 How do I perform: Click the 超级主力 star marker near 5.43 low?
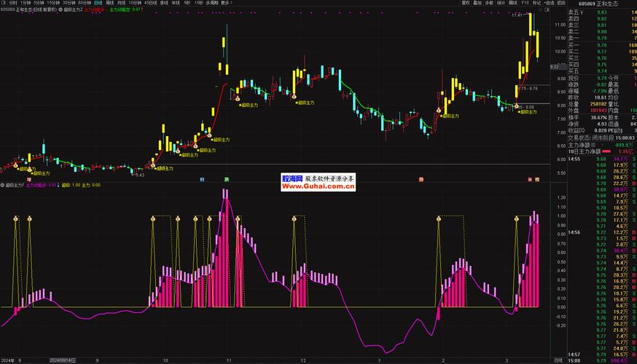[162, 170]
